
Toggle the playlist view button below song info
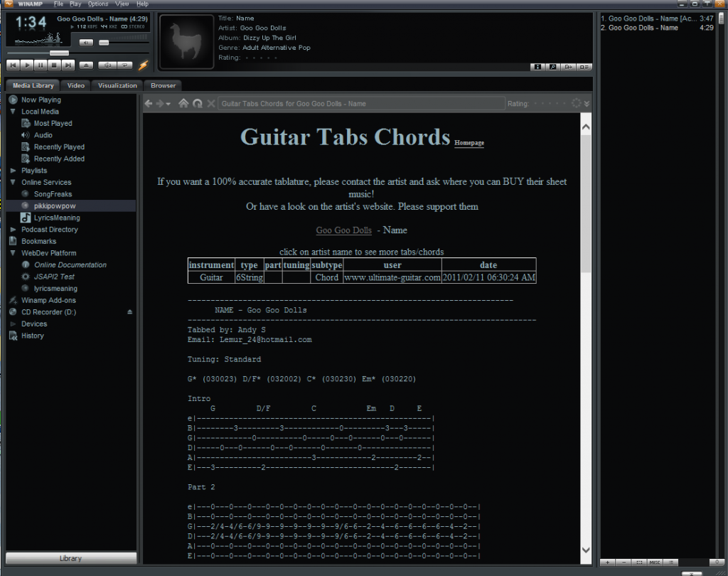point(584,67)
